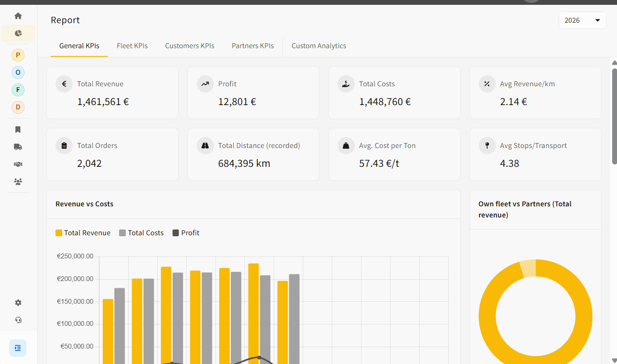Open the headset support icon

click(18, 320)
